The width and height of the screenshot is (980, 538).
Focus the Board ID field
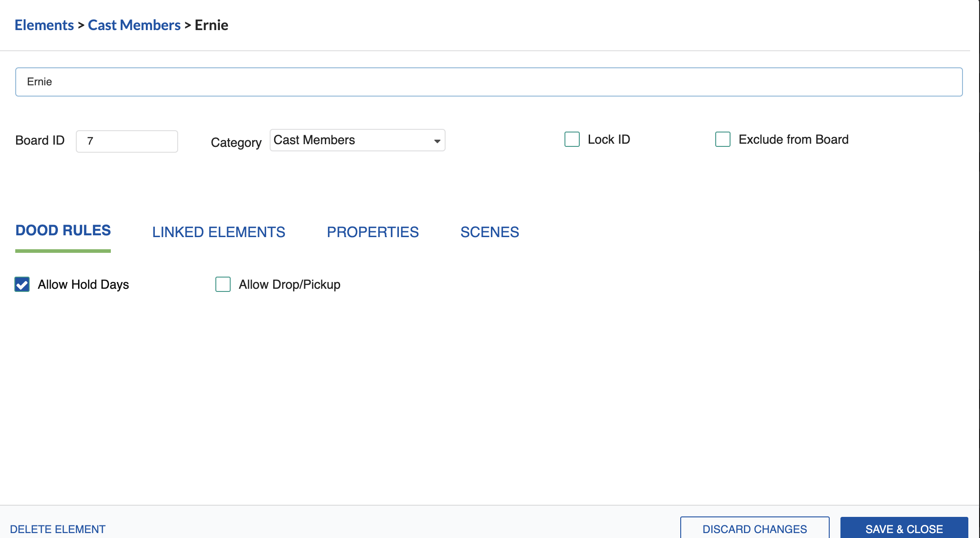127,141
